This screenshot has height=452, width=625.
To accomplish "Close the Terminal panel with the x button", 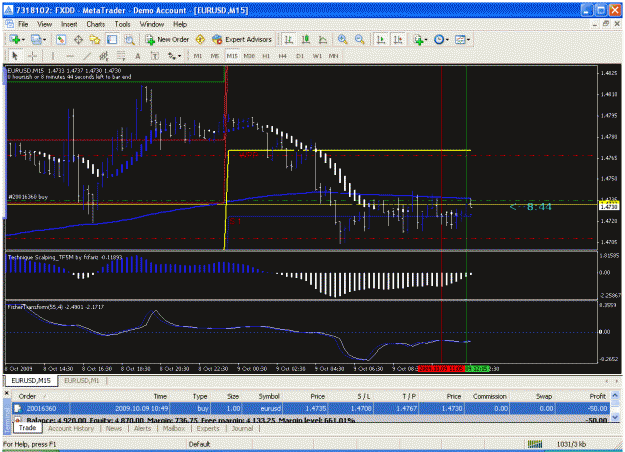I will coord(6,393).
